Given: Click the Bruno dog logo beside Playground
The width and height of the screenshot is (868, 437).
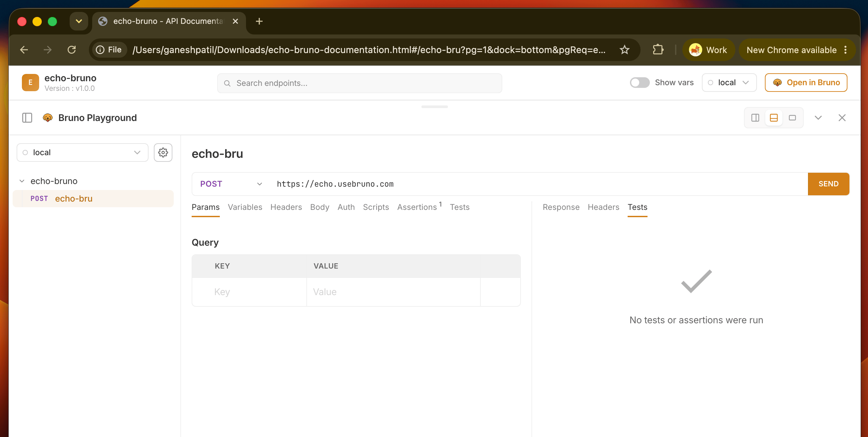Looking at the screenshot, I should pos(48,118).
